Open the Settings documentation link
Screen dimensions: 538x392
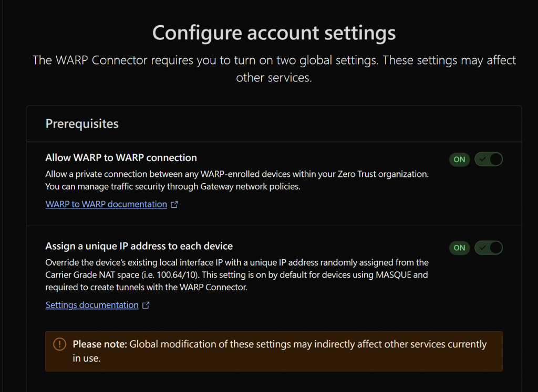click(x=92, y=305)
